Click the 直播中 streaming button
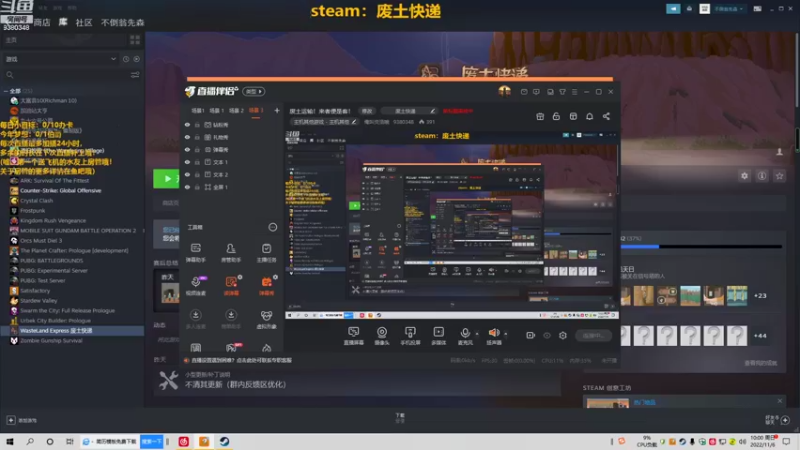The height and width of the screenshot is (450, 800). click(593, 335)
